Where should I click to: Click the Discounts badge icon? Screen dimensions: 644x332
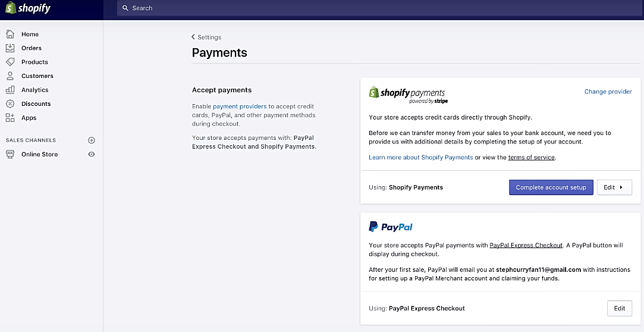tap(10, 104)
